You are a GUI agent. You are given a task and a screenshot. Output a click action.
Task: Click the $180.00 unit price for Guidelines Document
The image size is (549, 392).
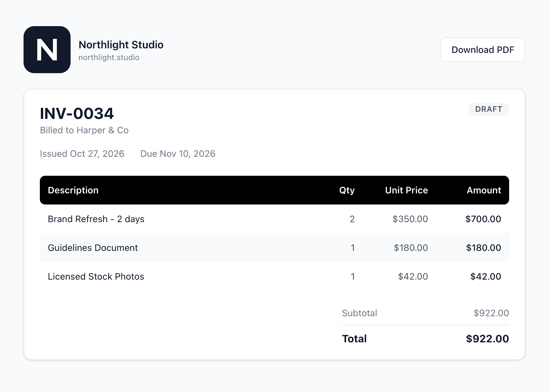(411, 248)
